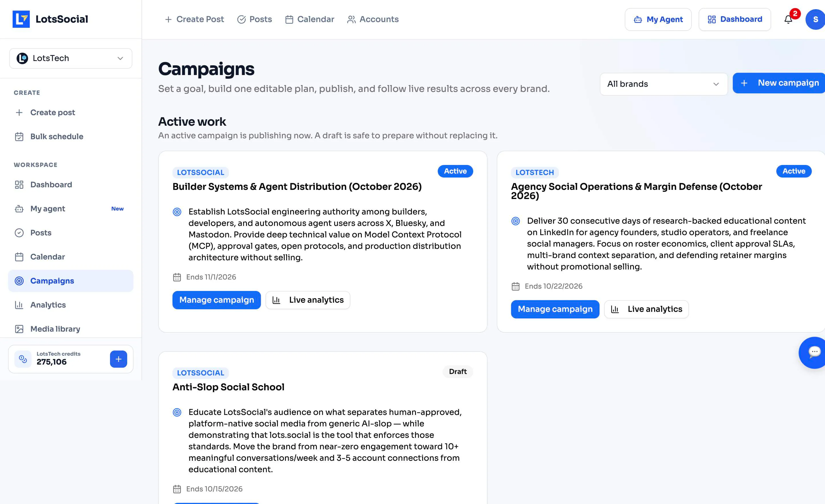Click the My Agent robot icon in header
This screenshot has height=504, width=825.
point(638,19)
